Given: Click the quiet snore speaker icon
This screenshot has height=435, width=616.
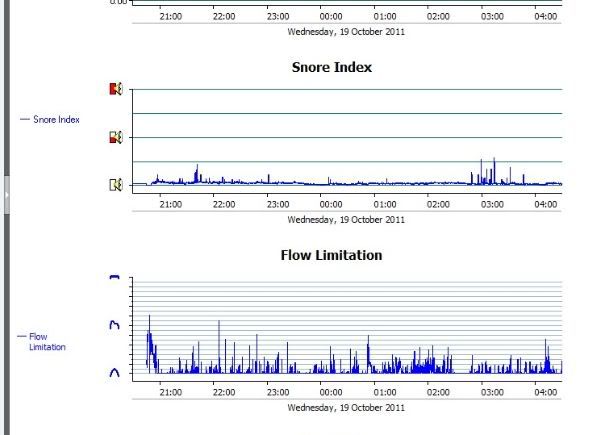Looking at the screenshot, I should [115, 184].
